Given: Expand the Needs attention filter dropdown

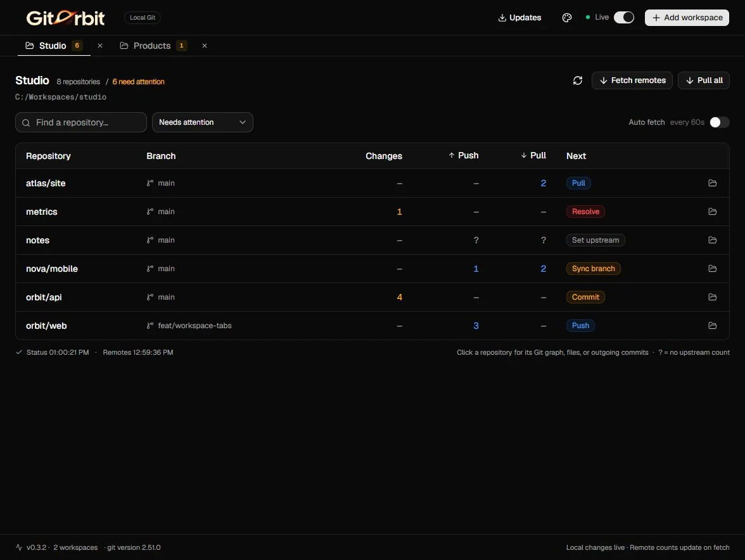Looking at the screenshot, I should (203, 122).
